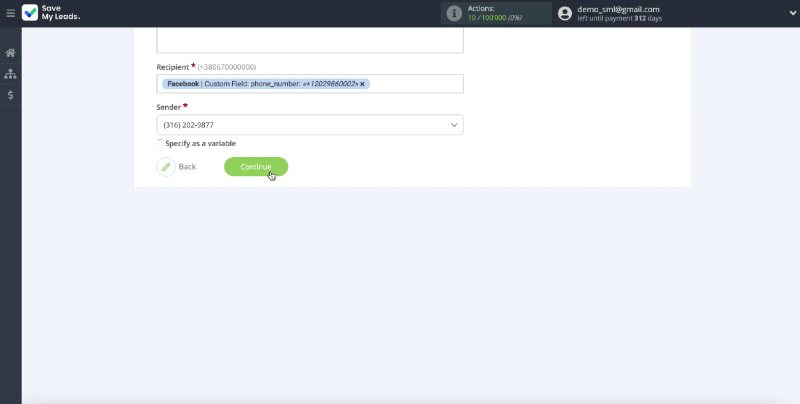Go to the home sidebar icon

click(10, 53)
